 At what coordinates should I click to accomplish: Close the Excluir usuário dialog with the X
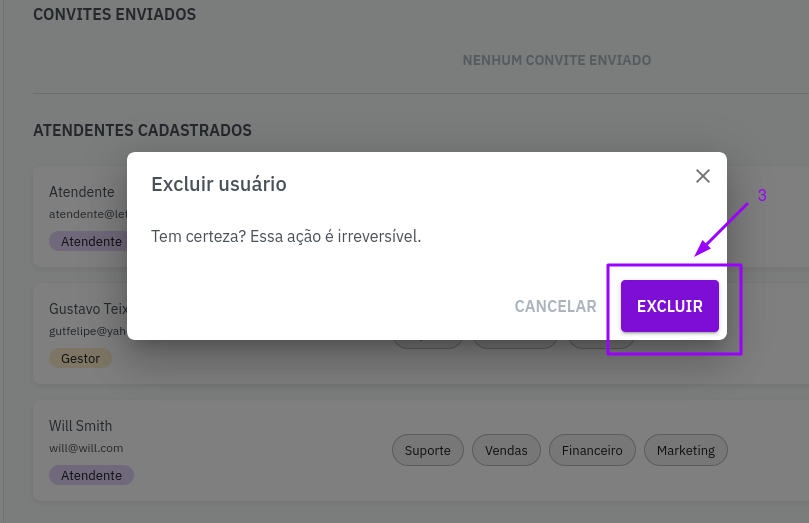click(703, 176)
